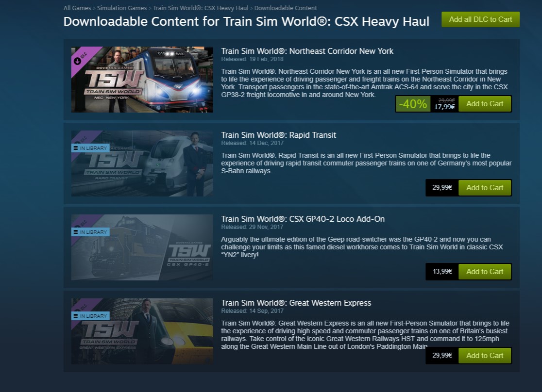Add Rapid Transit to cart
The image size is (542, 392).
pos(485,188)
